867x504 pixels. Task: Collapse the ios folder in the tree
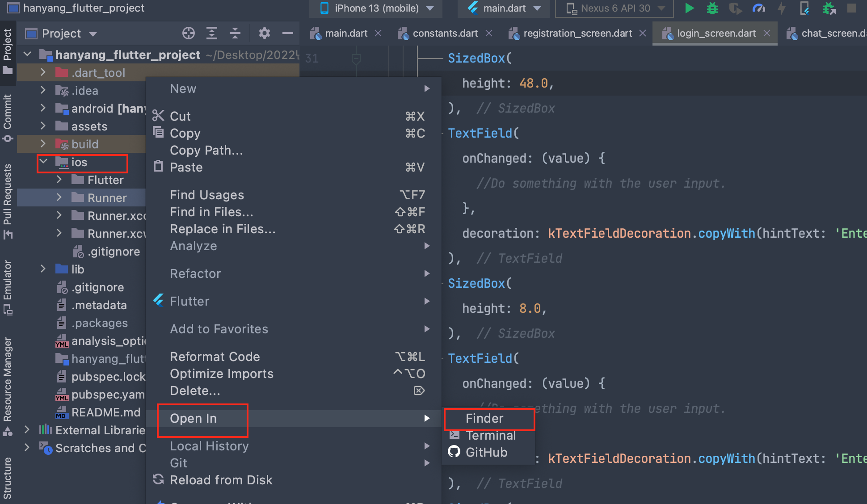pyautogui.click(x=43, y=162)
